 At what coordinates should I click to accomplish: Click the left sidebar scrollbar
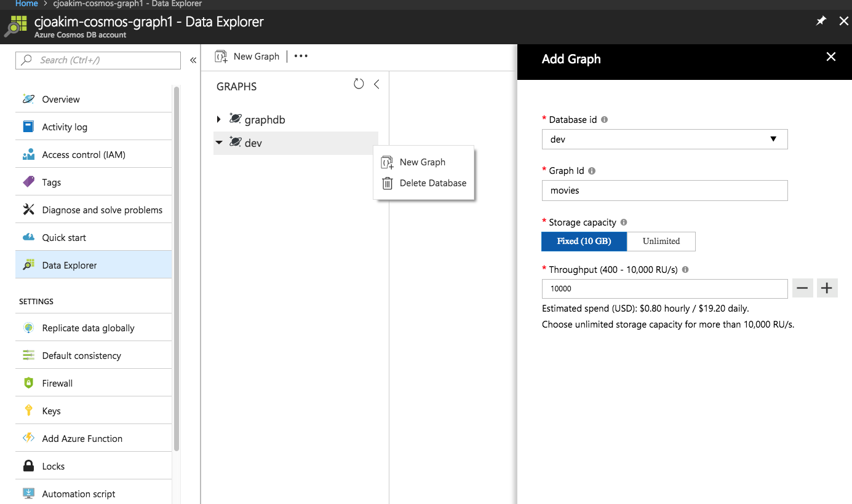(x=177, y=269)
